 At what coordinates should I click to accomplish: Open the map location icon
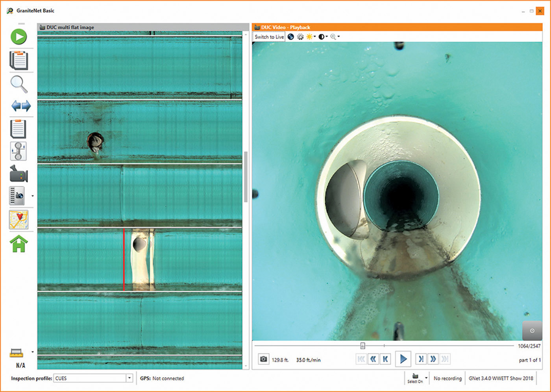tap(18, 220)
